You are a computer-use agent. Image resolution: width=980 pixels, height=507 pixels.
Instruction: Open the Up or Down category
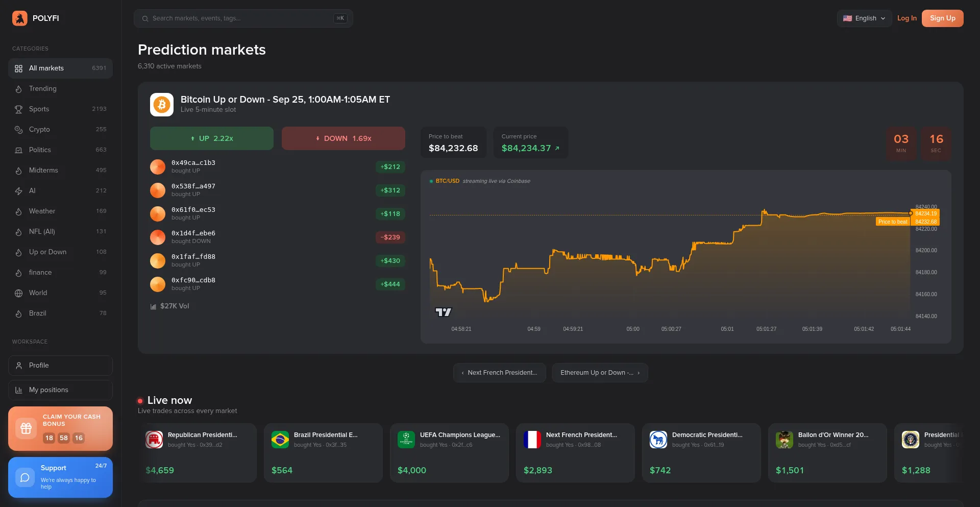tap(60, 252)
